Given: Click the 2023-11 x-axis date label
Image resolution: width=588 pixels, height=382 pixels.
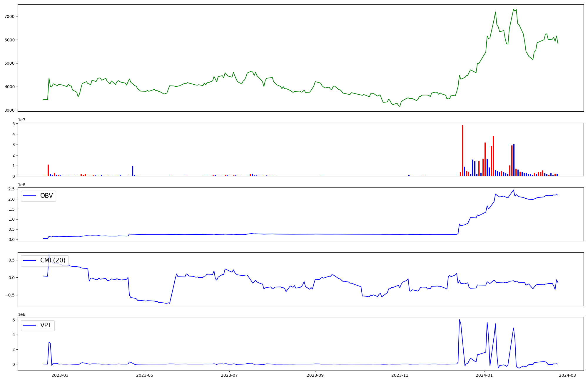Looking at the screenshot, I should coord(400,375).
